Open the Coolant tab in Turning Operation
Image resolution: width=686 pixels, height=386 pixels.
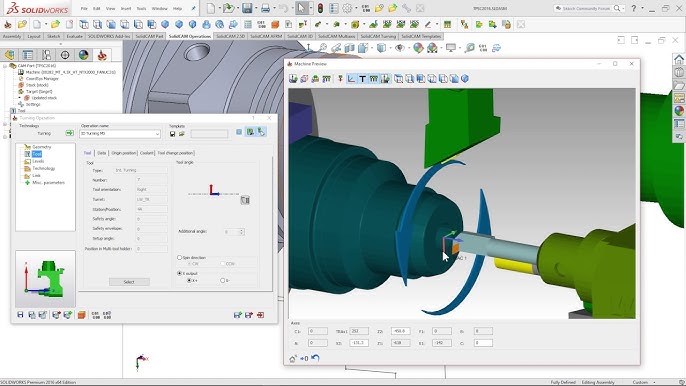pos(147,153)
